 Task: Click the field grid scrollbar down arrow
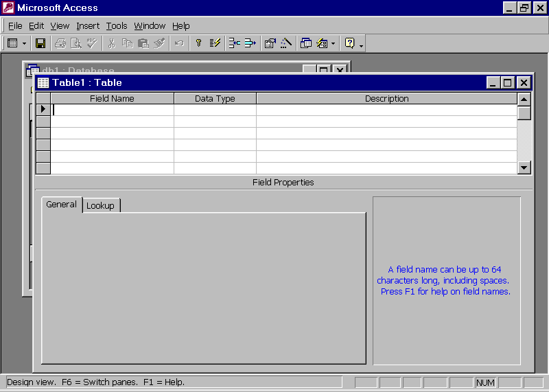[524, 168]
